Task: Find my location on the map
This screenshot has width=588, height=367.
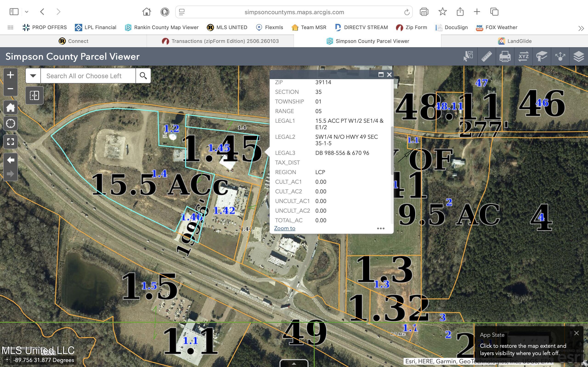Action: click(x=10, y=124)
